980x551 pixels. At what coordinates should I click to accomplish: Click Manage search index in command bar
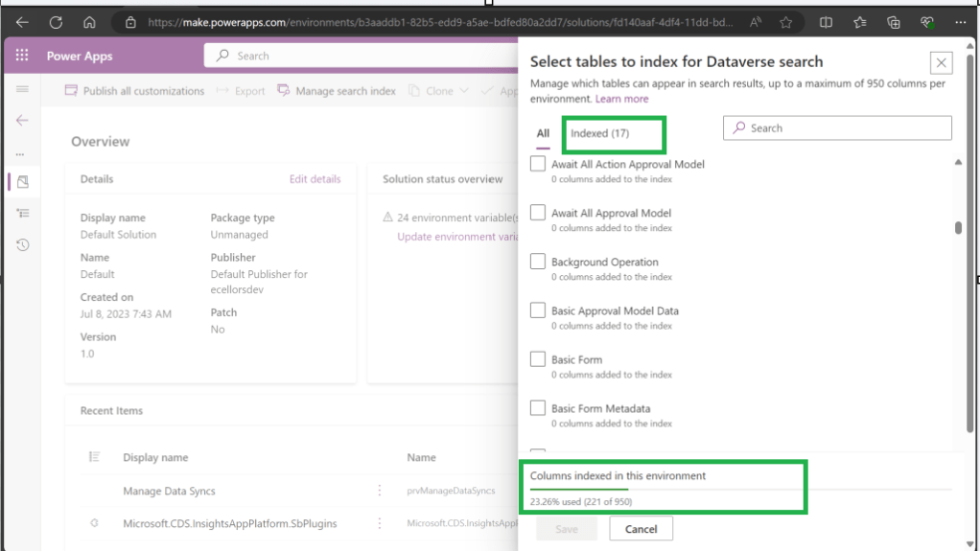(337, 91)
